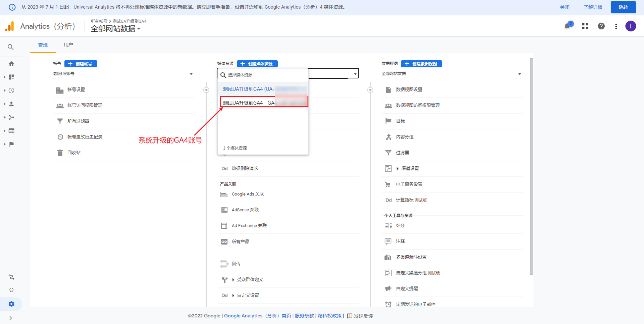Click the 关闭 link in banner
644x324 pixels.
(564, 7)
